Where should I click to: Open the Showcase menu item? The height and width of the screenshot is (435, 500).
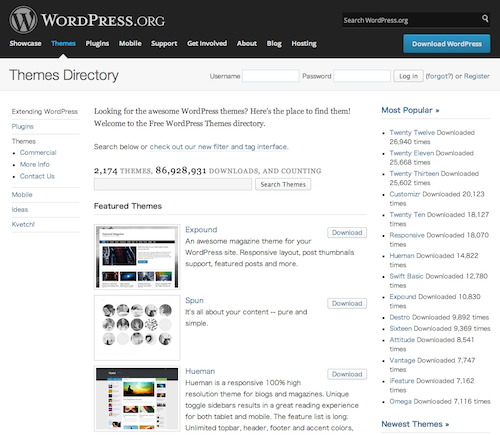tap(25, 43)
